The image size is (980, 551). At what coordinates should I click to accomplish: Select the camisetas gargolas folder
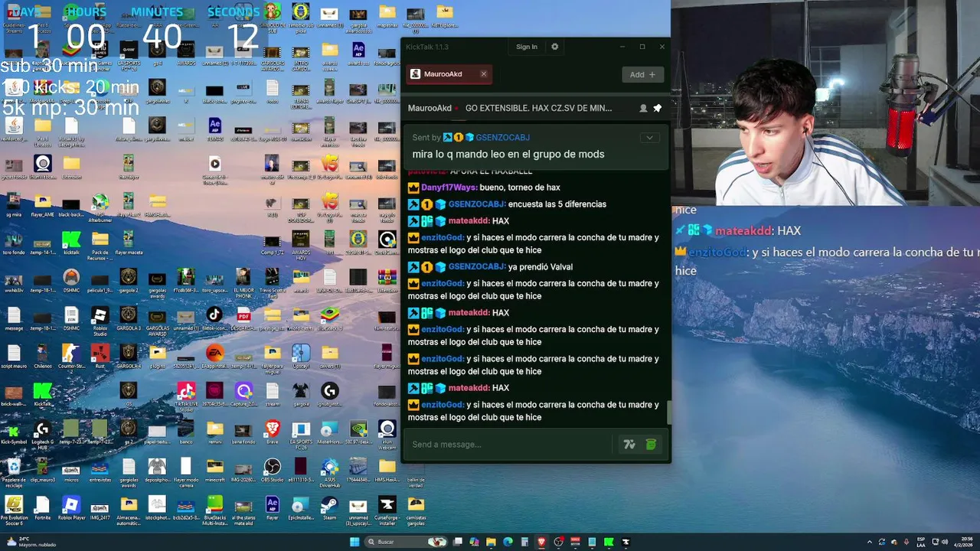[x=416, y=510]
